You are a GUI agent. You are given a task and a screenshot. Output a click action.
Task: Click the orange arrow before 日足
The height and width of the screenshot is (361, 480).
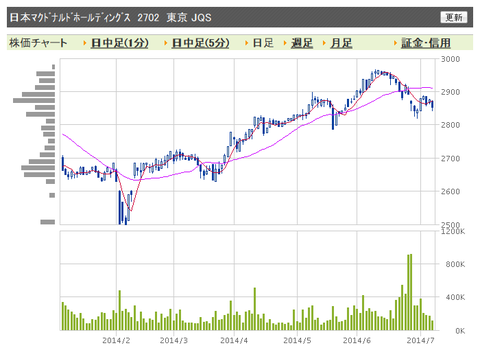pos(247,43)
